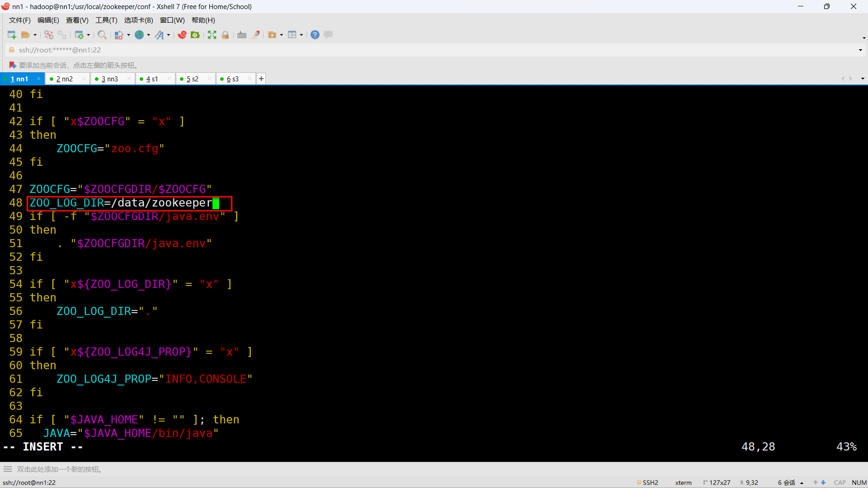Open the 查看(V) menu

pyautogui.click(x=77, y=20)
